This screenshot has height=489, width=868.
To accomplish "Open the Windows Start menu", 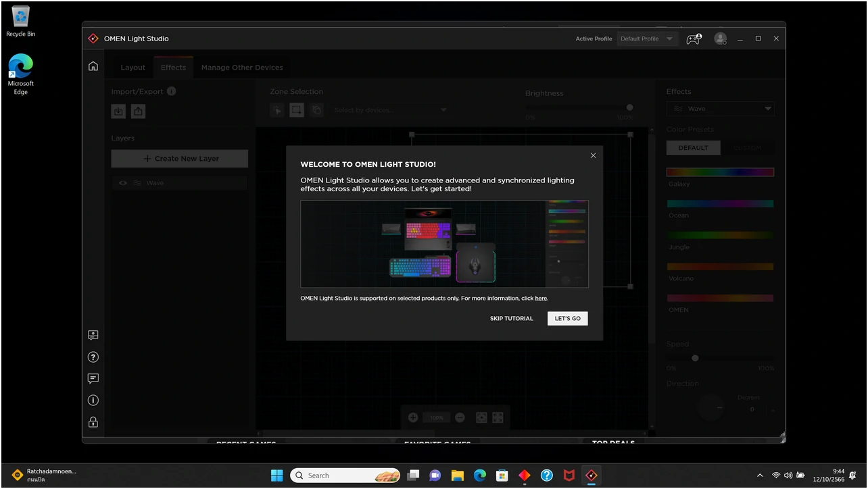I will pos(277,475).
